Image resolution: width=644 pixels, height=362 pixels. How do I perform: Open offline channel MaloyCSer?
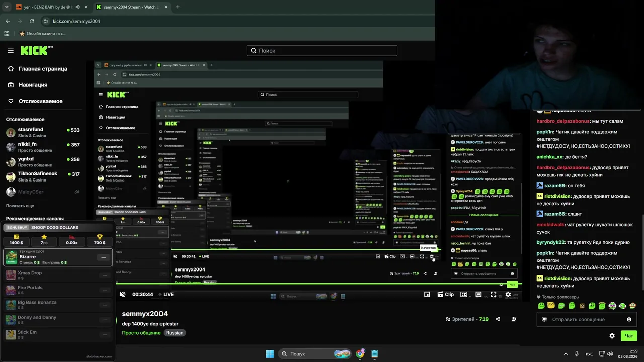coord(43,192)
